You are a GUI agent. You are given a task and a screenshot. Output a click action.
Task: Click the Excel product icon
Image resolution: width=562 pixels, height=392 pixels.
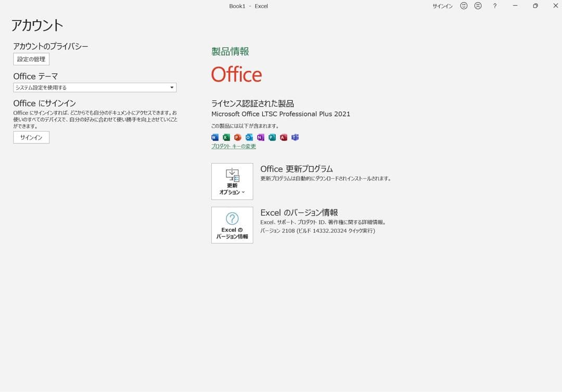tap(226, 137)
